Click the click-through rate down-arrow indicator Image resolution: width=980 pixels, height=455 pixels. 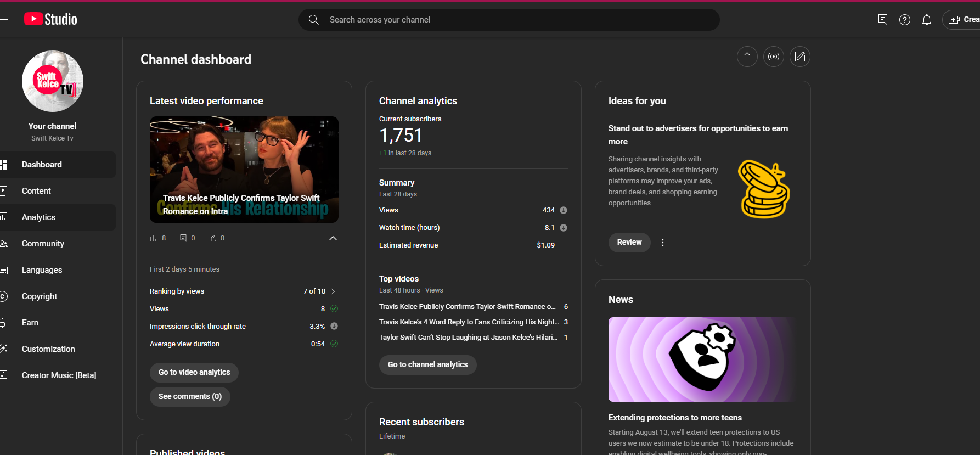334,326
